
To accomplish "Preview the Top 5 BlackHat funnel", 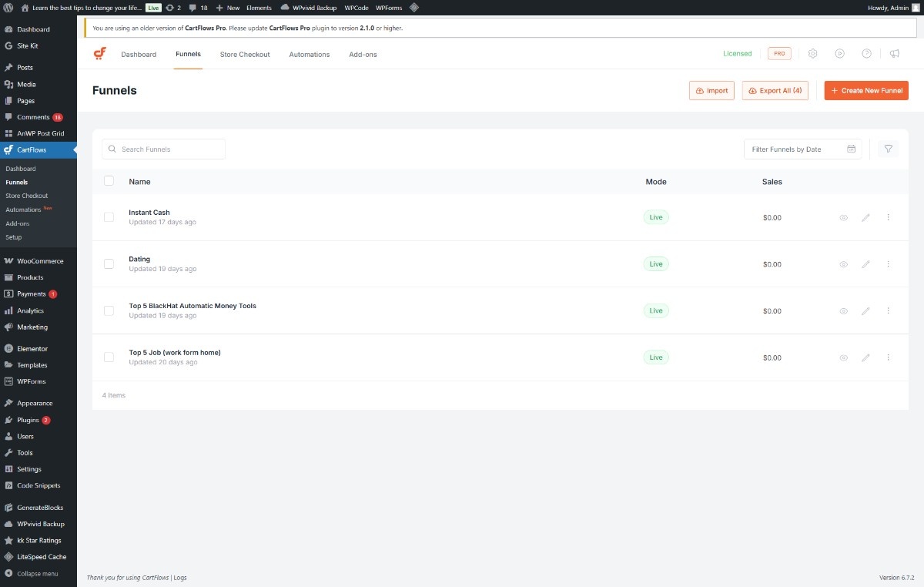I will click(x=843, y=311).
